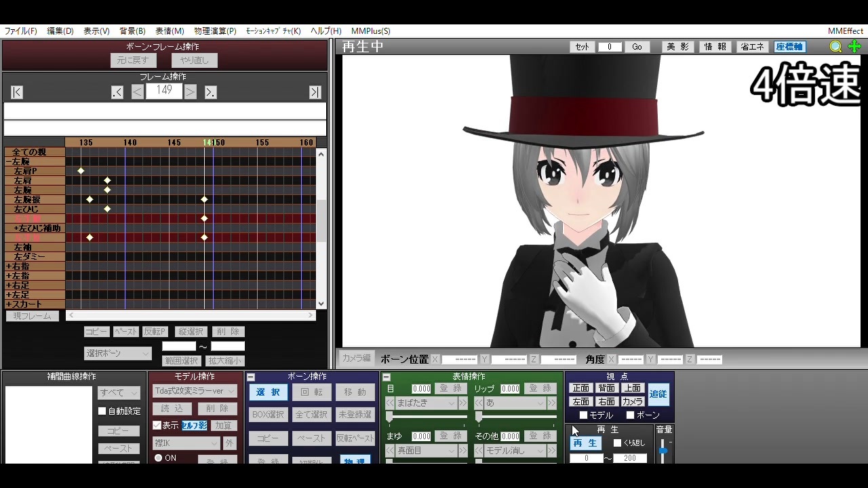Toggle 美影 shadow quality display
Image resolution: width=868 pixels, height=488 pixels.
678,46
